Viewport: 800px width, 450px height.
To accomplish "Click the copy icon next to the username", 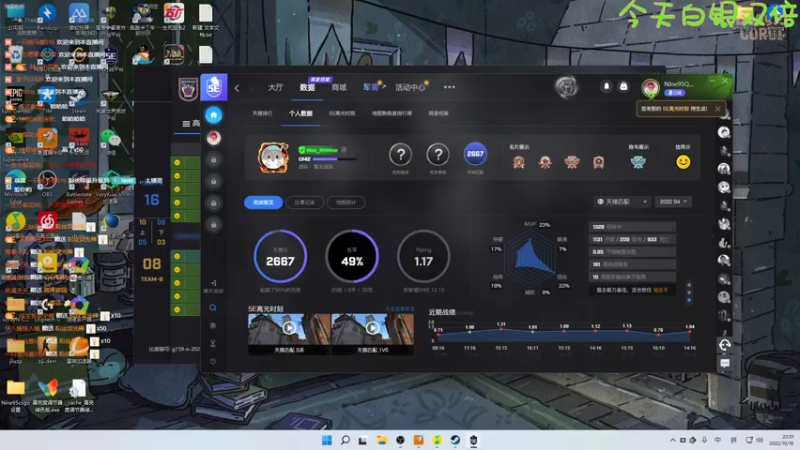I will (344, 150).
